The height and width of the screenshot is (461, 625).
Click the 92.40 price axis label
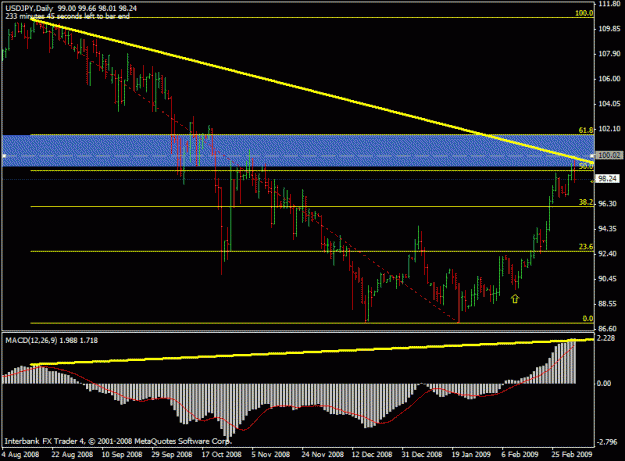607,253
